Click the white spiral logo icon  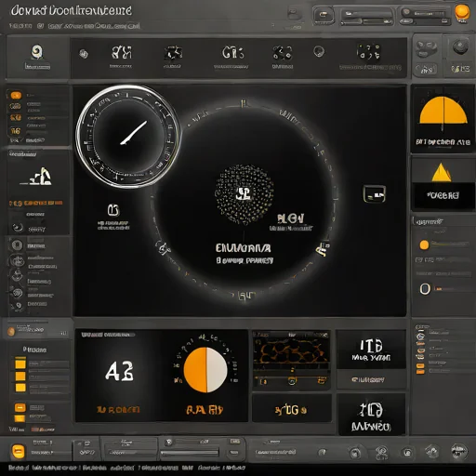click(37, 52)
